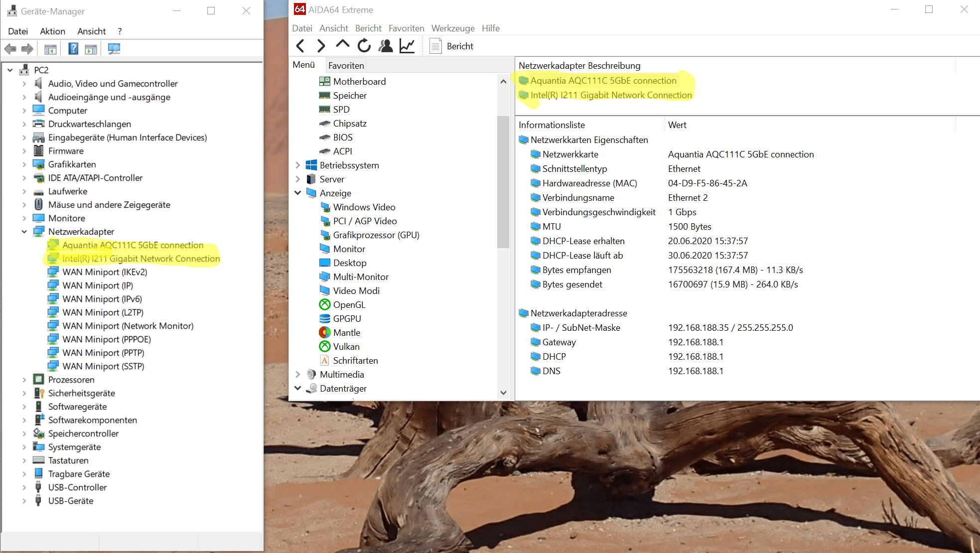The height and width of the screenshot is (553, 980).
Task: Expand USB-Controller node in Geräte-Manager
Action: [x=24, y=487]
